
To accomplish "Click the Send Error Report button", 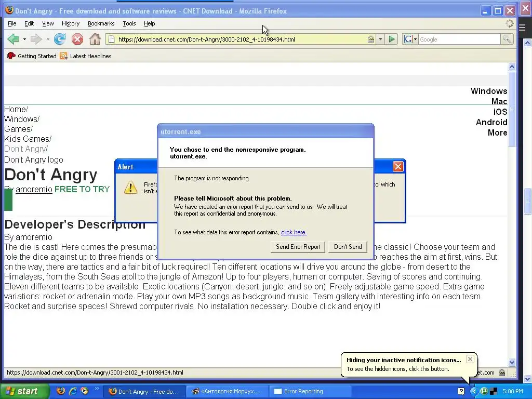I will click(x=298, y=247).
